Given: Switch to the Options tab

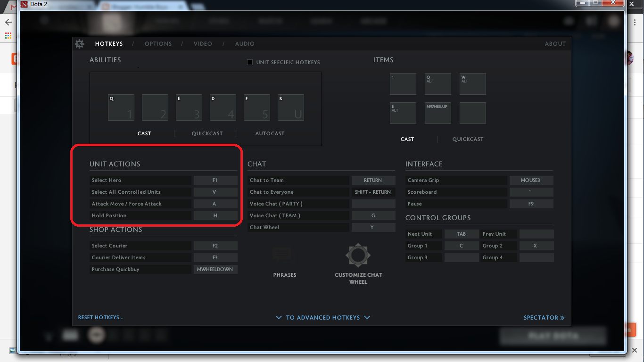Looking at the screenshot, I should click(158, 44).
